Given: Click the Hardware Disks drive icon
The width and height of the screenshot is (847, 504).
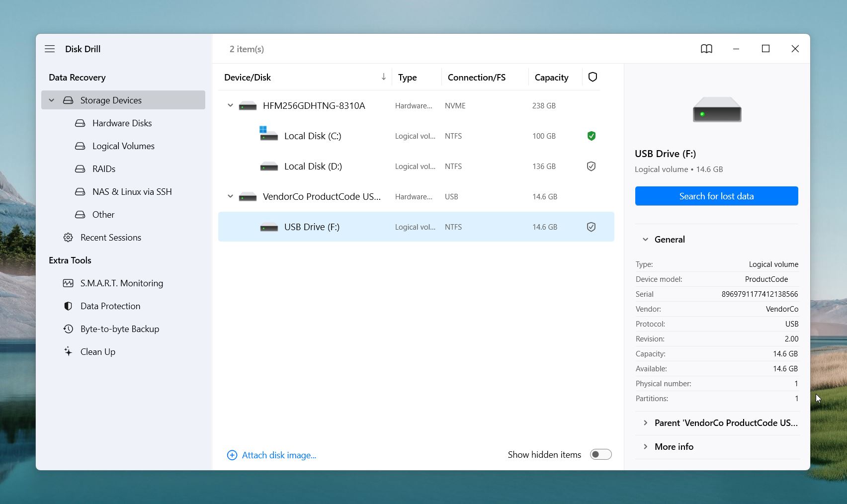Looking at the screenshot, I should tap(80, 123).
